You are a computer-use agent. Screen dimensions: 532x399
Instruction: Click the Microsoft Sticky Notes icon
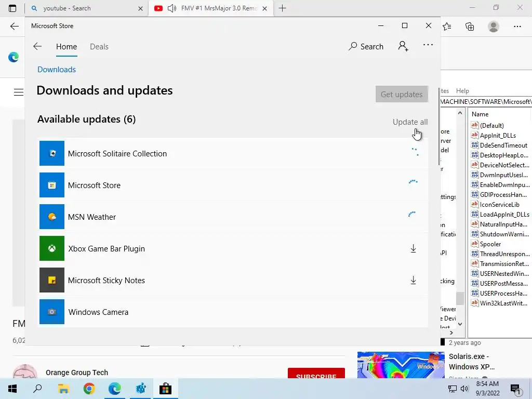52,280
